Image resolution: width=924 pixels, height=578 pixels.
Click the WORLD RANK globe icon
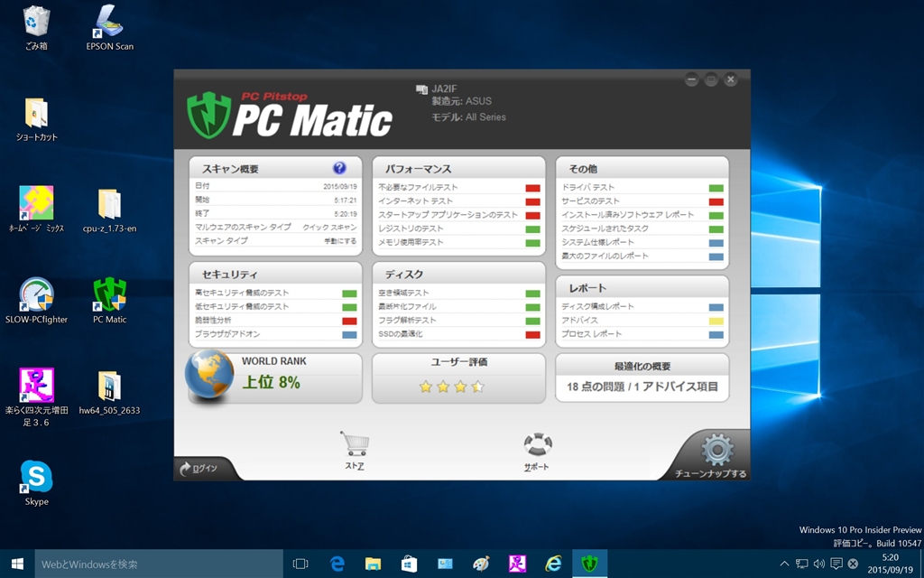pos(209,375)
